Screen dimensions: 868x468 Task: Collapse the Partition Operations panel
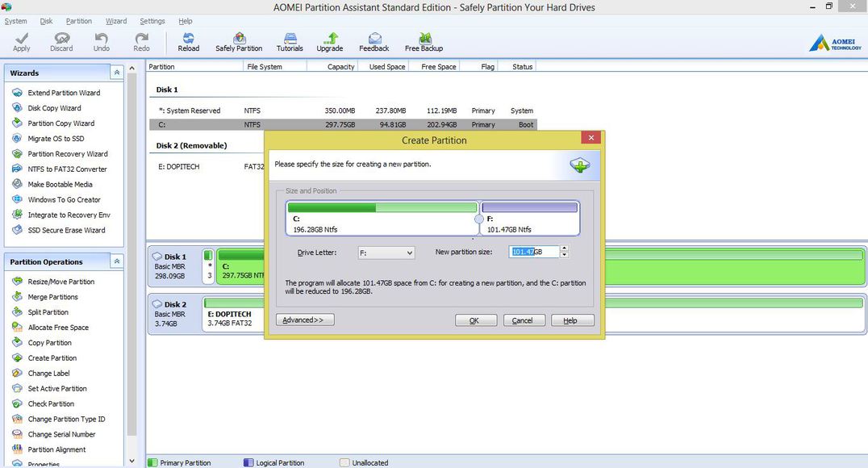117,261
